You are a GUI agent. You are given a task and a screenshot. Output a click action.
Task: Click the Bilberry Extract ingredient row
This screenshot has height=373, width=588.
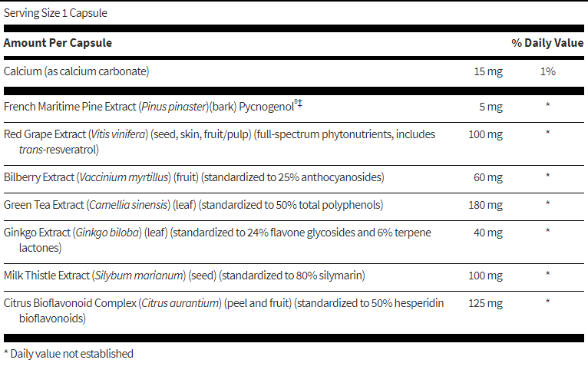193,177
